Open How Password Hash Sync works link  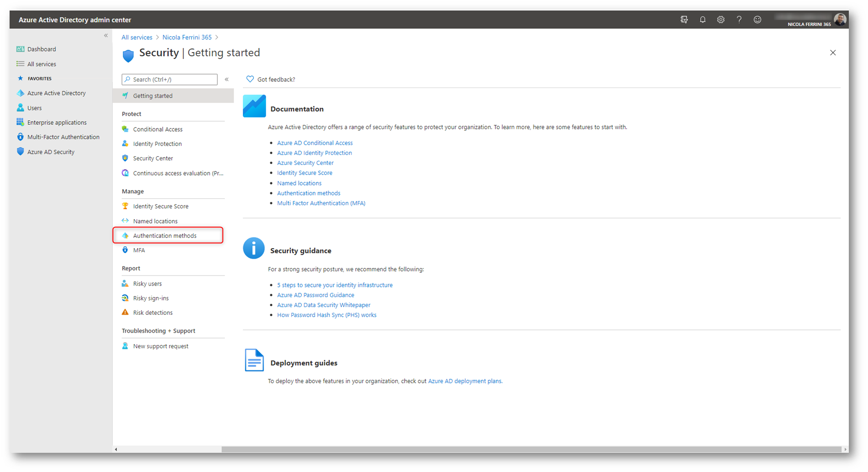click(x=327, y=315)
